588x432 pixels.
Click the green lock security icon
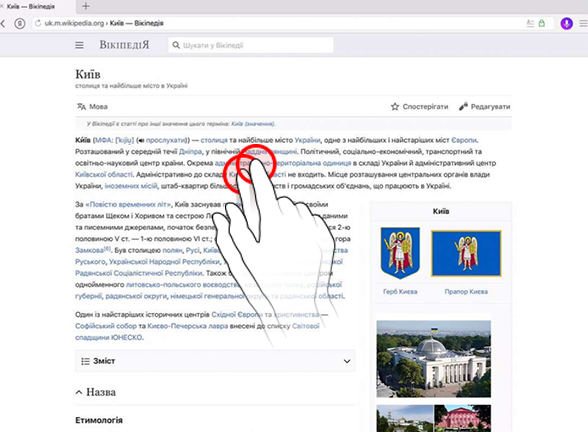point(542,23)
